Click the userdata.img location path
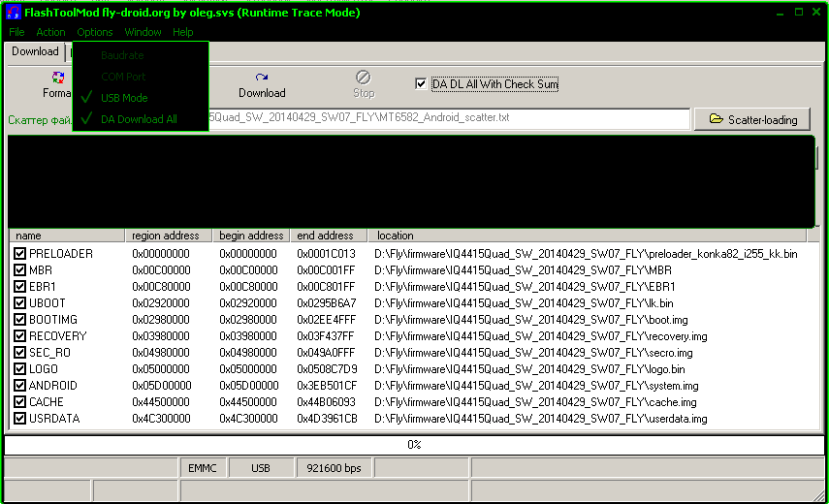The height and width of the screenshot is (504, 829). 541,418
